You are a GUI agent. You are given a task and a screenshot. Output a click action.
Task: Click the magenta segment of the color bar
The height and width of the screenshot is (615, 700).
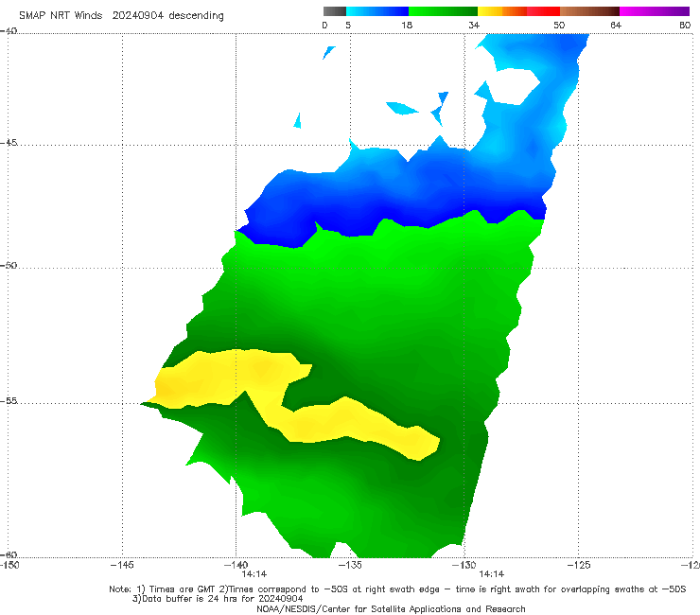654,11
